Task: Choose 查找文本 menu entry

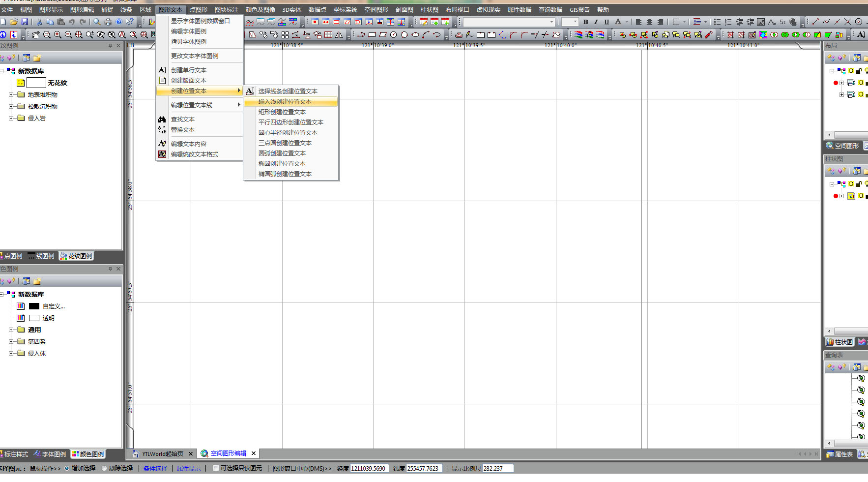Action: (x=200, y=120)
